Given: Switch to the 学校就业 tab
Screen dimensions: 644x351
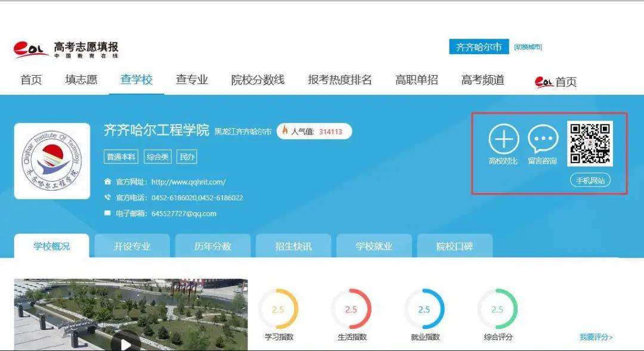Looking at the screenshot, I should pyautogui.click(x=374, y=246).
